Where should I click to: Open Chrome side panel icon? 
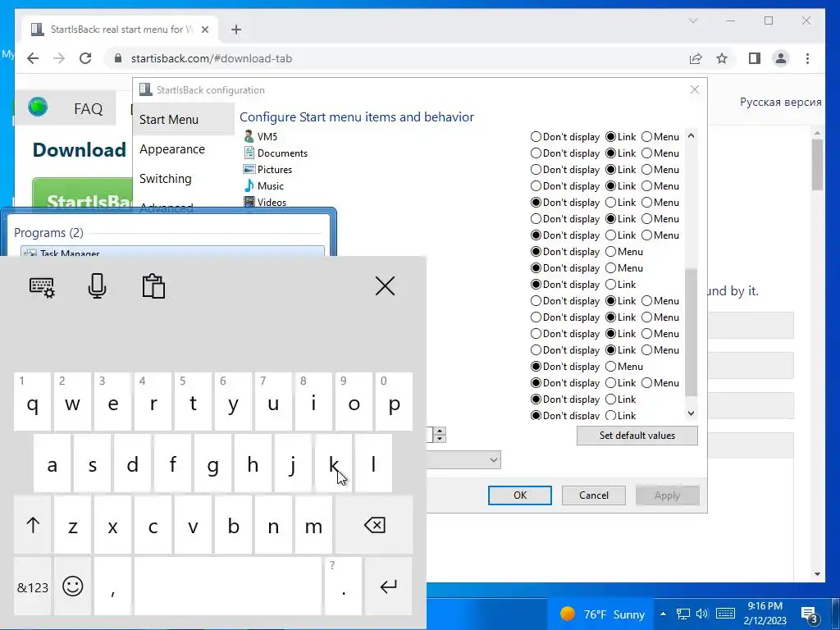pos(755,58)
